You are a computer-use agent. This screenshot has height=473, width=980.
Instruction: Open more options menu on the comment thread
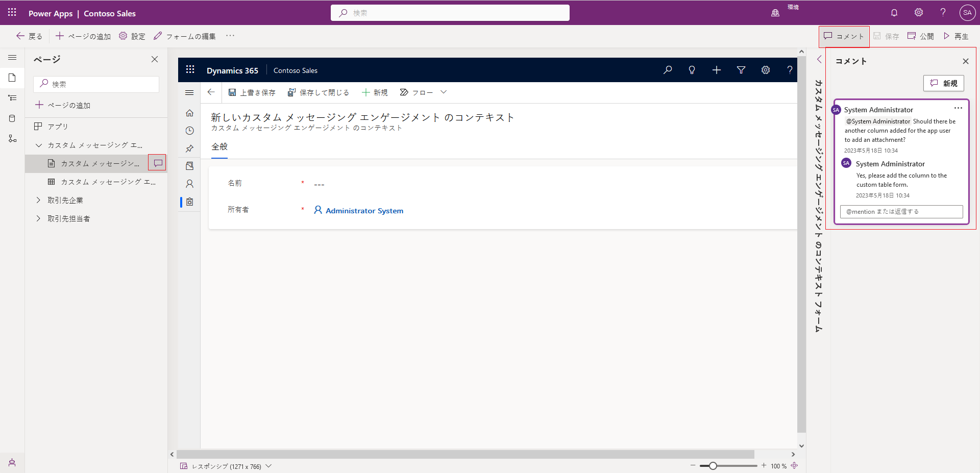(x=958, y=108)
